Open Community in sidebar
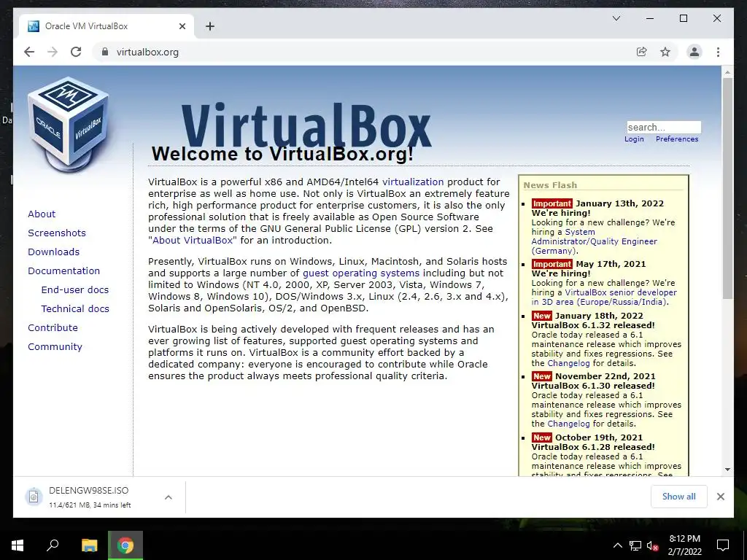 (55, 346)
